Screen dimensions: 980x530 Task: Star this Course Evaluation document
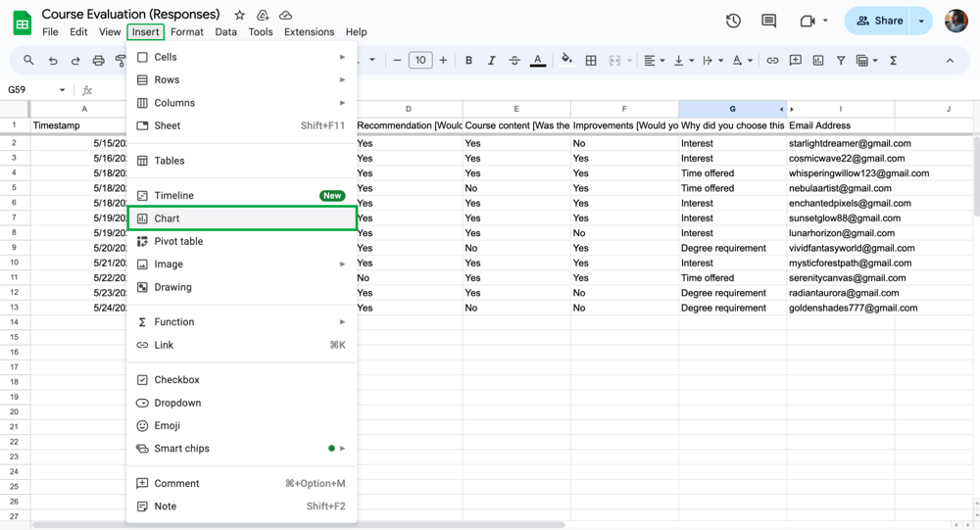pos(239,16)
